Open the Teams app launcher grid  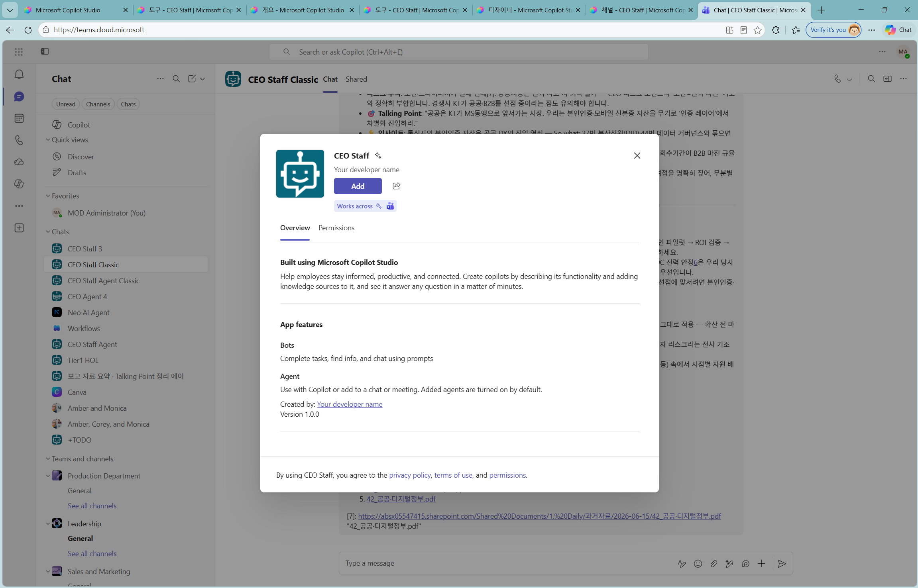pyautogui.click(x=19, y=52)
